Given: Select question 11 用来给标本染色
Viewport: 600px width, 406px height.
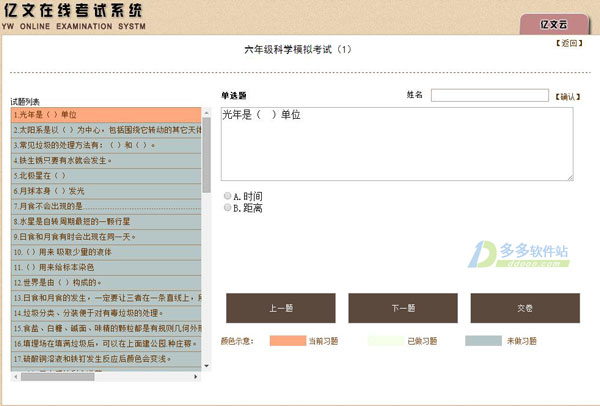Looking at the screenshot, I should pos(106,267).
